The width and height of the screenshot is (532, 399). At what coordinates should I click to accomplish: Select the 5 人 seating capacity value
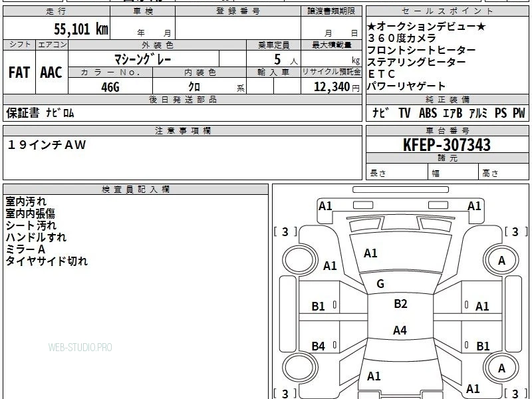[x=286, y=60]
